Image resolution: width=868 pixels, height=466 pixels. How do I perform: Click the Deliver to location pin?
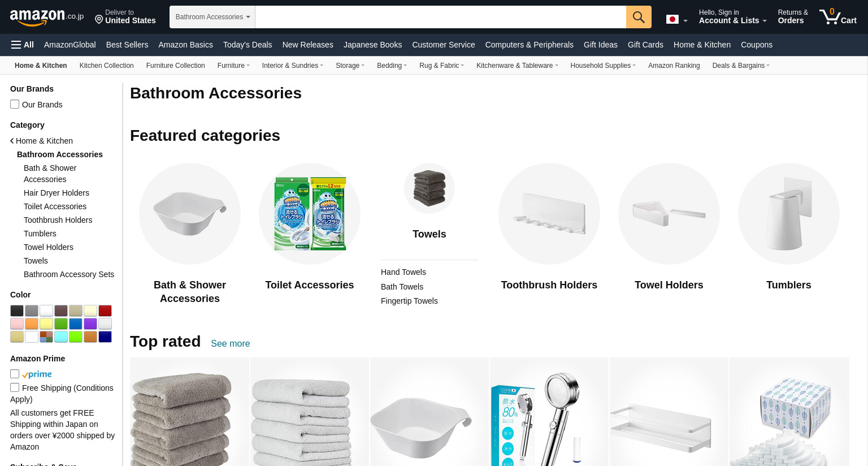coord(99,20)
